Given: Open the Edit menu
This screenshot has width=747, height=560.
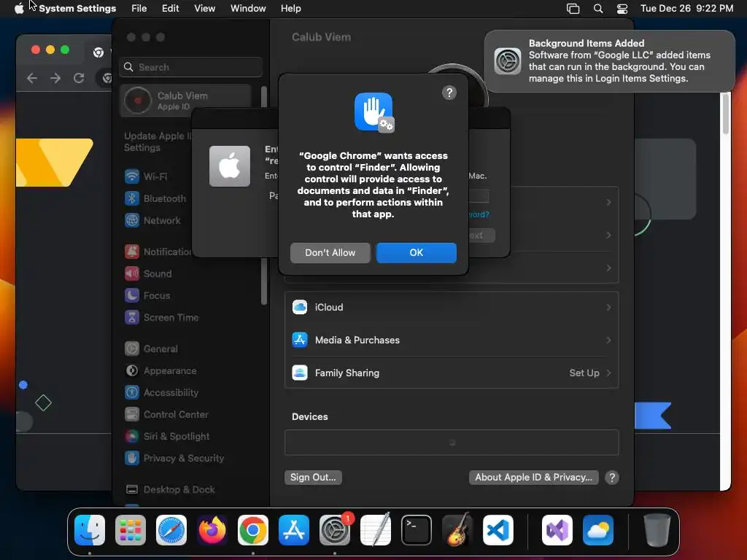Looking at the screenshot, I should click(x=170, y=9).
